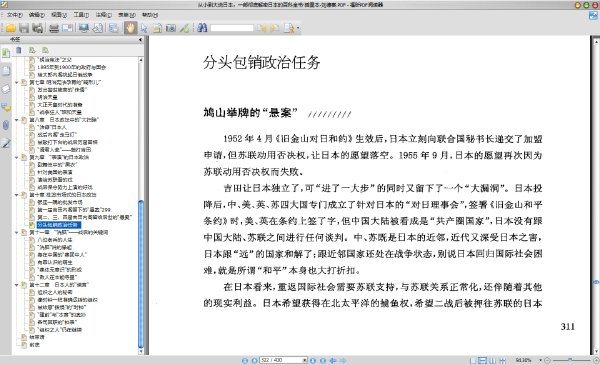Viewport: 600px width, 365px height.
Task: Jump to the 第八章 chapter bookmark
Action: point(64,120)
